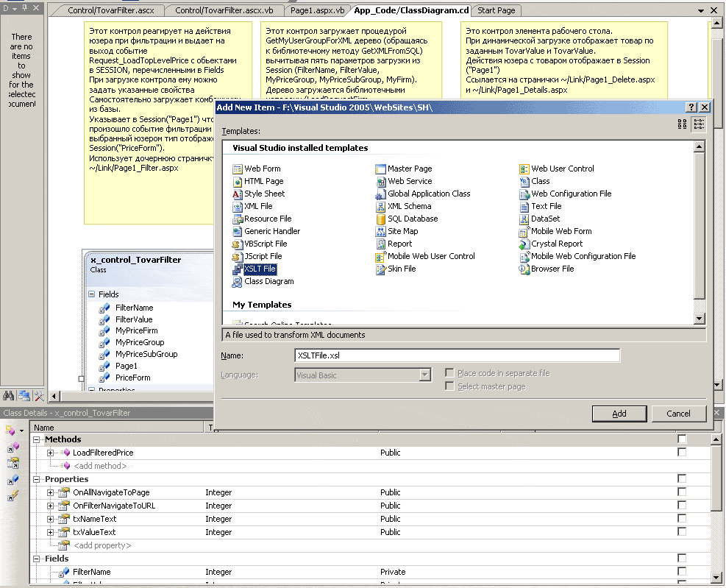726x588 pixels.
Task: Open the Language dropdown
Action: point(424,375)
